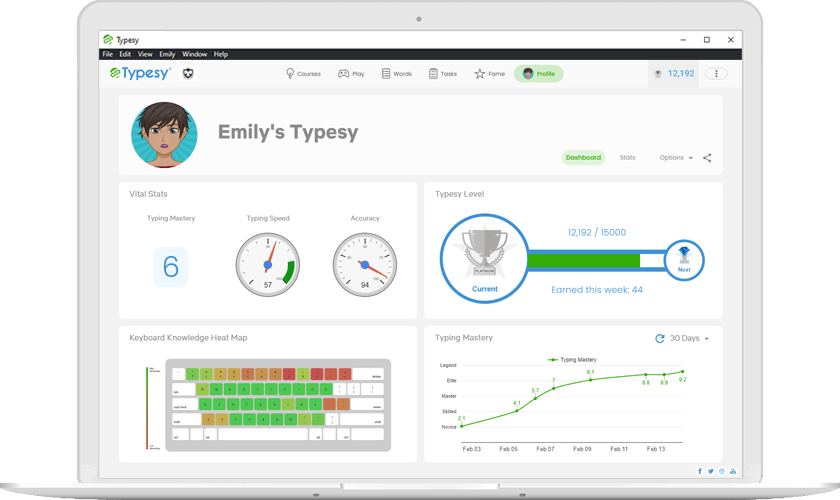
Task: Click the Typing Mastery score 6
Action: pyautogui.click(x=171, y=267)
